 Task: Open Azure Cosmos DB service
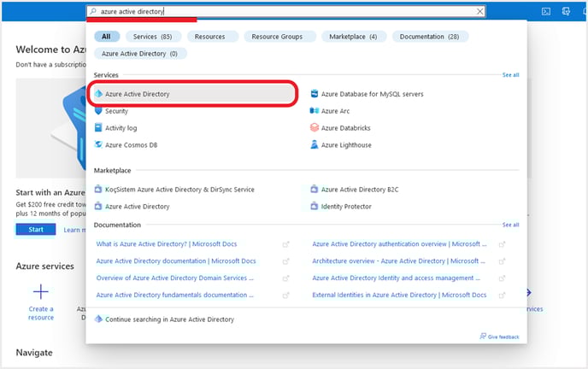tap(131, 144)
